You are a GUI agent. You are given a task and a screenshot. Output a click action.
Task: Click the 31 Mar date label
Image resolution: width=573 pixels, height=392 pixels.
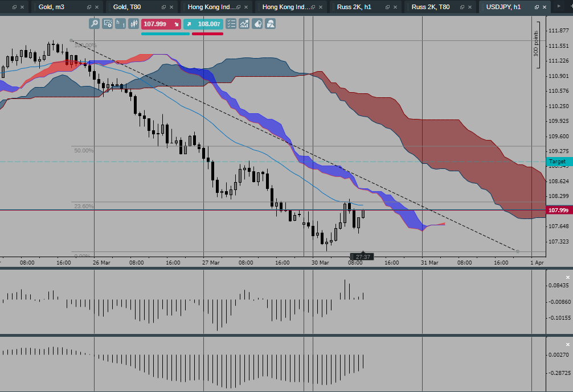[x=429, y=262]
